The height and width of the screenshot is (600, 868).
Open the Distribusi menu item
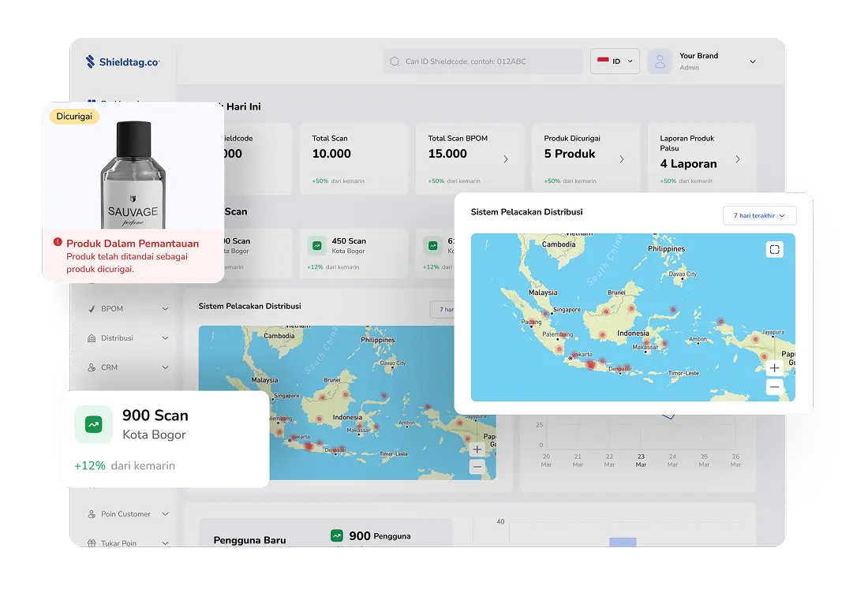click(x=117, y=338)
